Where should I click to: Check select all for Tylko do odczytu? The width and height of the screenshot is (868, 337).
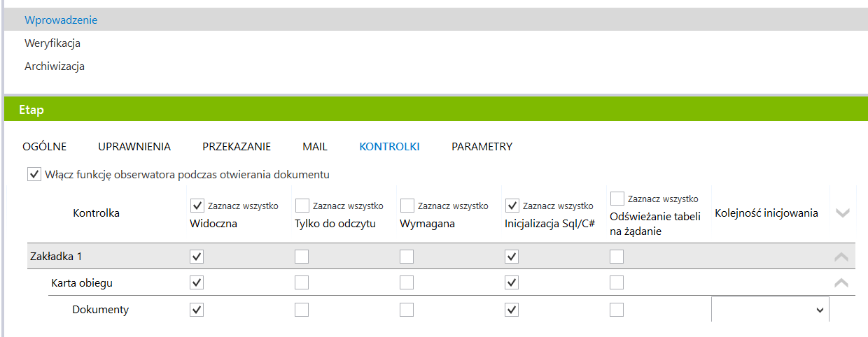pos(302,206)
